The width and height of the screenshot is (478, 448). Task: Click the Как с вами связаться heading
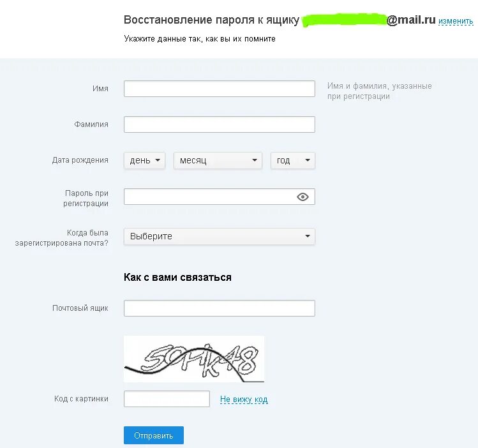pos(177,278)
